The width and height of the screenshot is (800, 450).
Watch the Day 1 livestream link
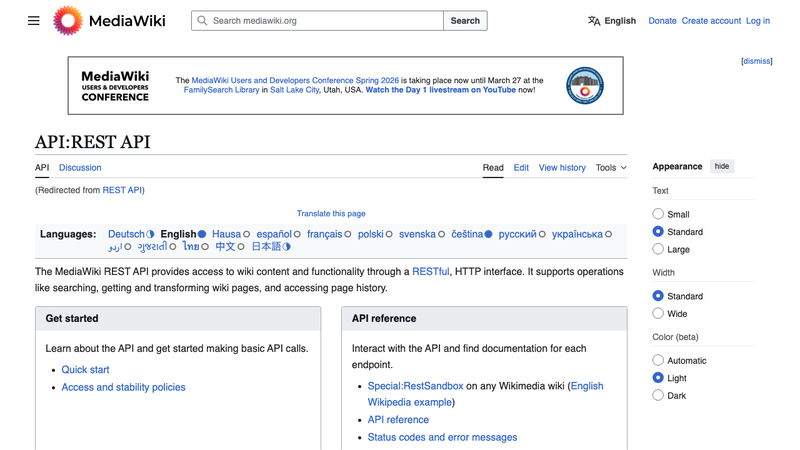441,90
